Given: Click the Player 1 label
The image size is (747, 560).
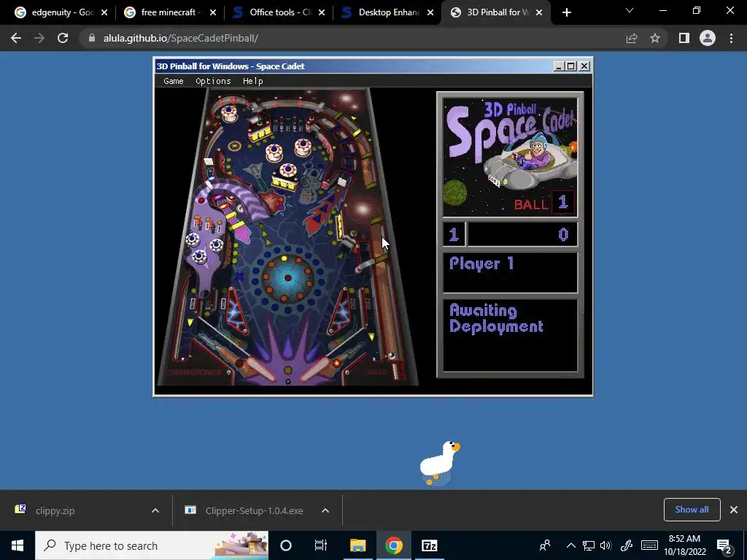Looking at the screenshot, I should [481, 263].
